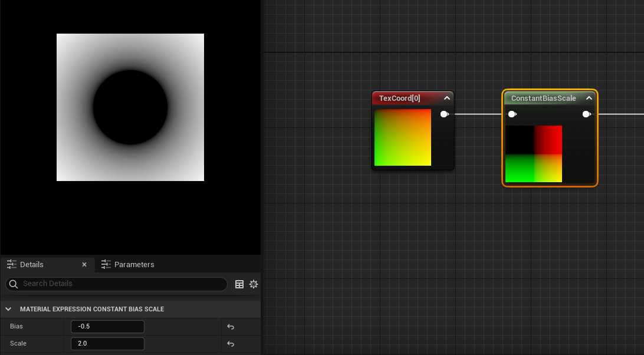
Task: Close the Details tab
Action: [x=84, y=265]
